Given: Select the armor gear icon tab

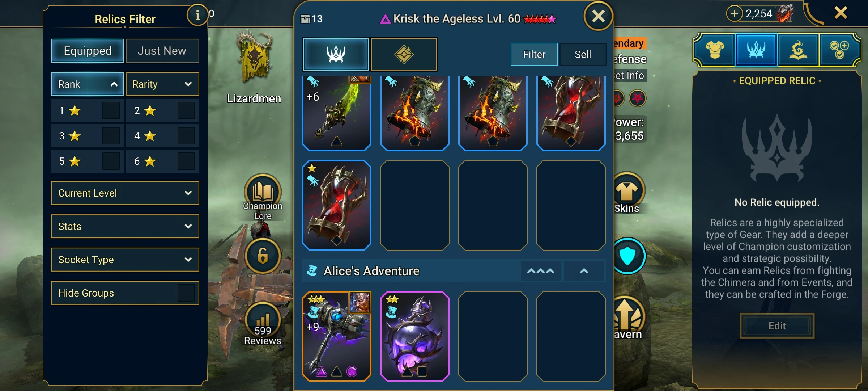Looking at the screenshot, I should tap(715, 50).
